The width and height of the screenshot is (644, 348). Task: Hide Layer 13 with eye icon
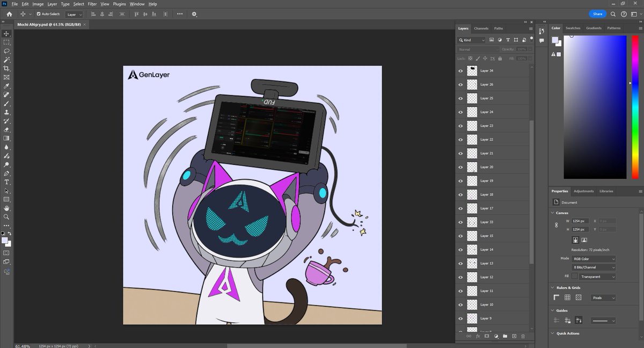[460, 264]
